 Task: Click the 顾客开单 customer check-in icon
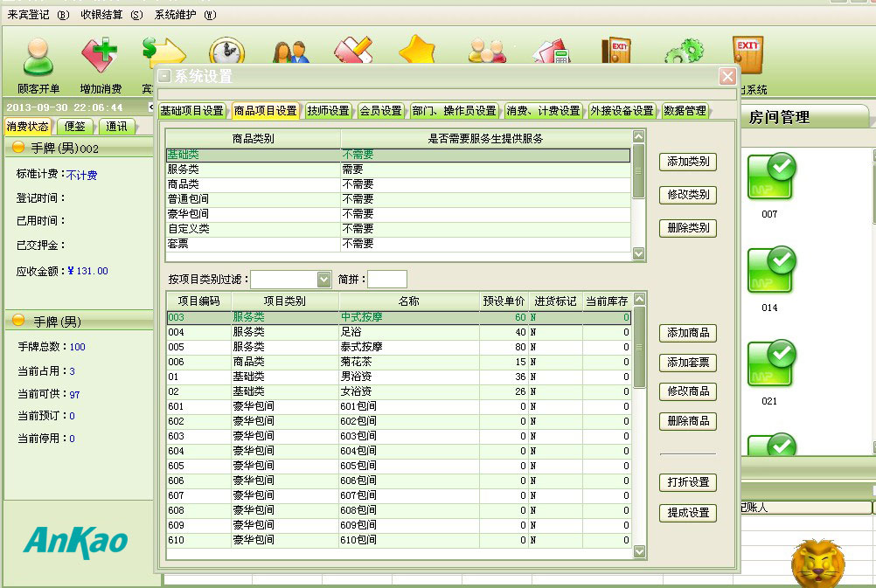(38, 58)
